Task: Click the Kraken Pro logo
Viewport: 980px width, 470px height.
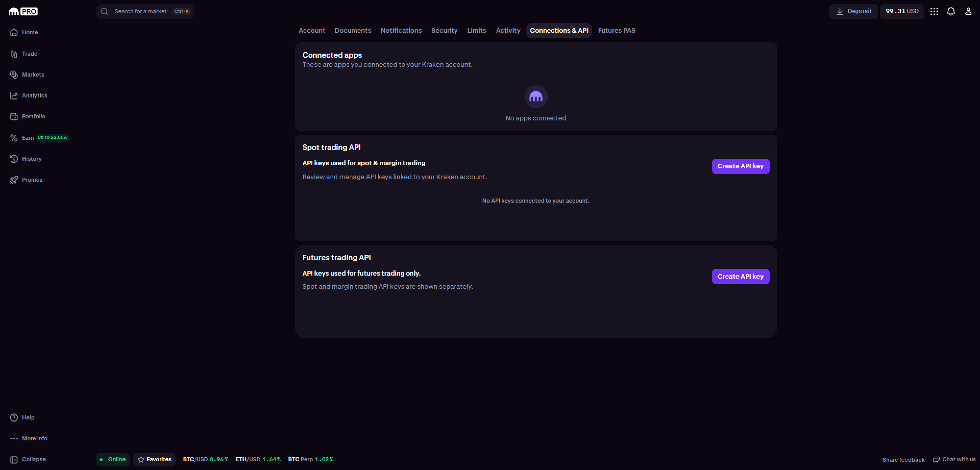Action: point(23,11)
